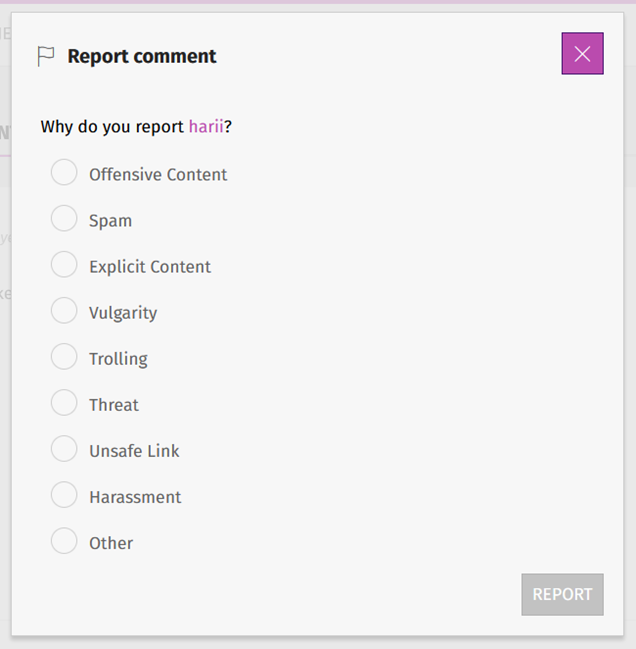Click the 'Unsafe Link' label text

(134, 451)
